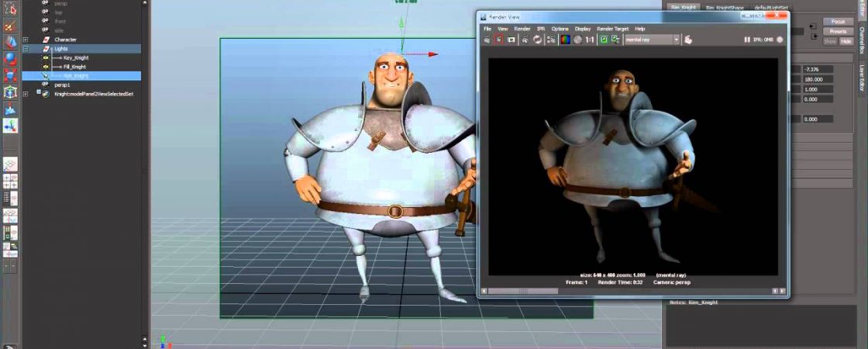This screenshot has height=349, width=868.
Task: Select Fill_Knight light in Outliner
Action: tap(74, 67)
